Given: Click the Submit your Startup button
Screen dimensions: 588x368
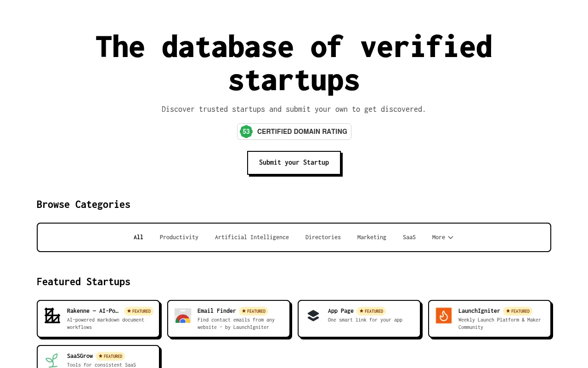Looking at the screenshot, I should [294, 162].
